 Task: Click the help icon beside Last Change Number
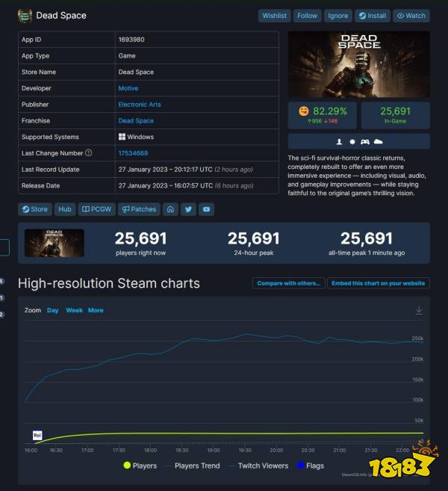point(89,152)
